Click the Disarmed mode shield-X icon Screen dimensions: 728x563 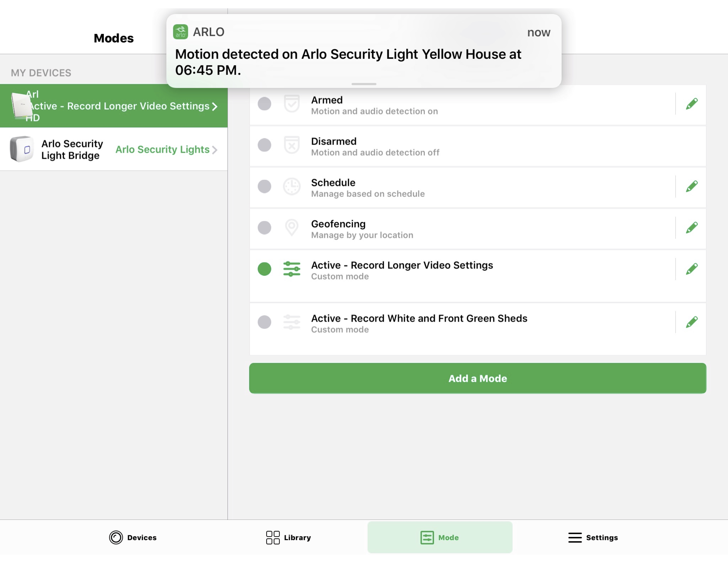click(291, 146)
